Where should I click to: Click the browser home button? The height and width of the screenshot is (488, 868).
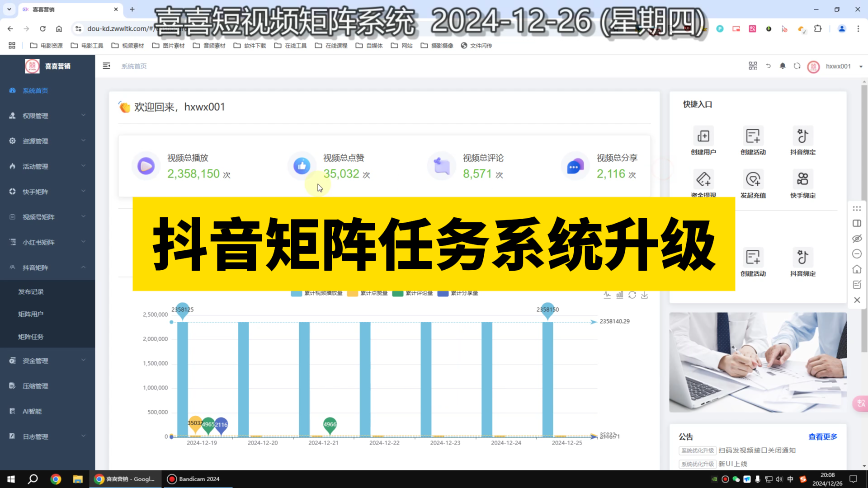[x=59, y=28]
